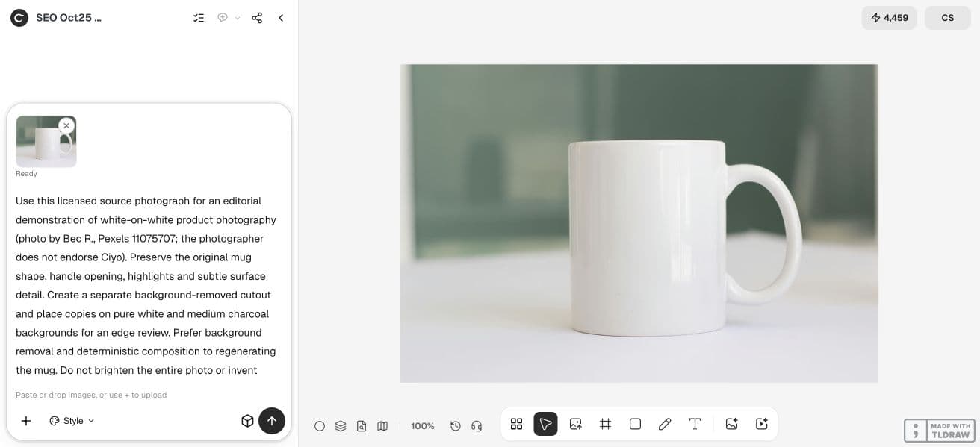Open the four-squares grid menu
This screenshot has width=980, height=447.
pyautogui.click(x=516, y=424)
